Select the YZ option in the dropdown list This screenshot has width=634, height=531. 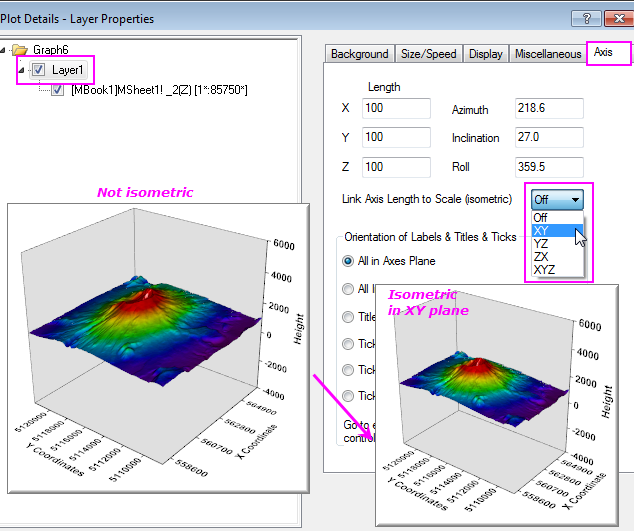tap(541, 243)
